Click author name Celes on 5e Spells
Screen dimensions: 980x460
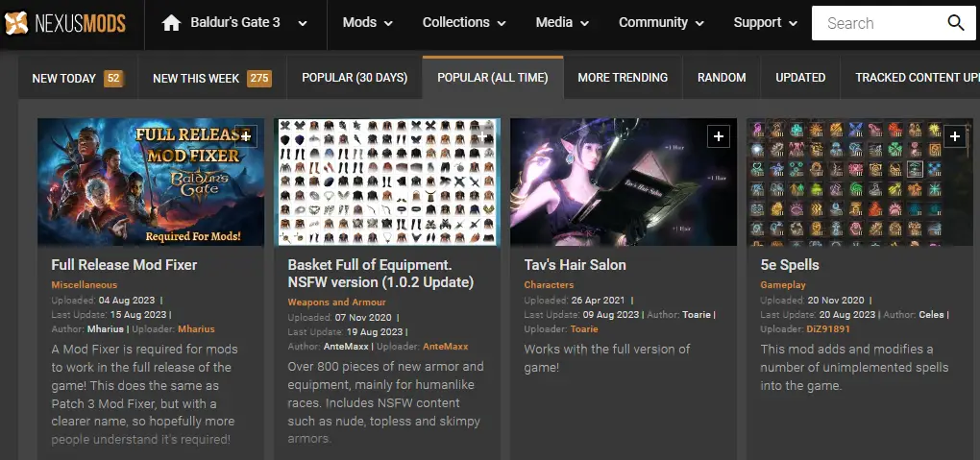click(932, 315)
